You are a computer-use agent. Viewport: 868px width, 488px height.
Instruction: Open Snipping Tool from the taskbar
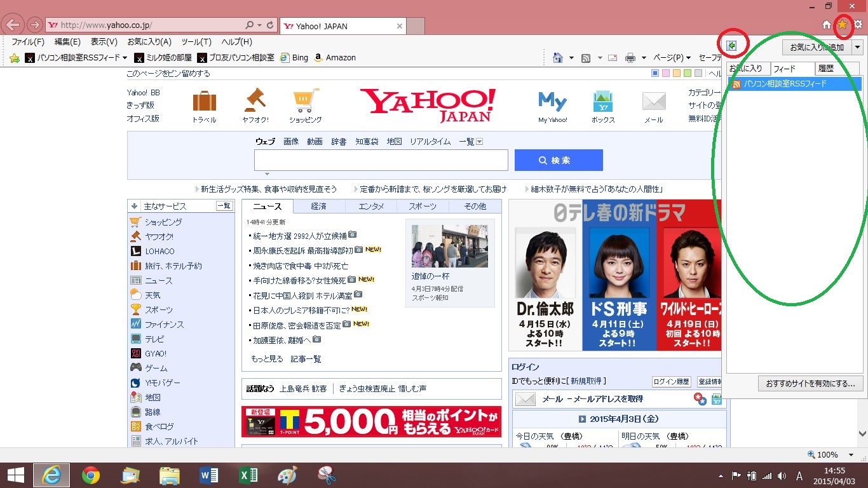[x=327, y=475]
